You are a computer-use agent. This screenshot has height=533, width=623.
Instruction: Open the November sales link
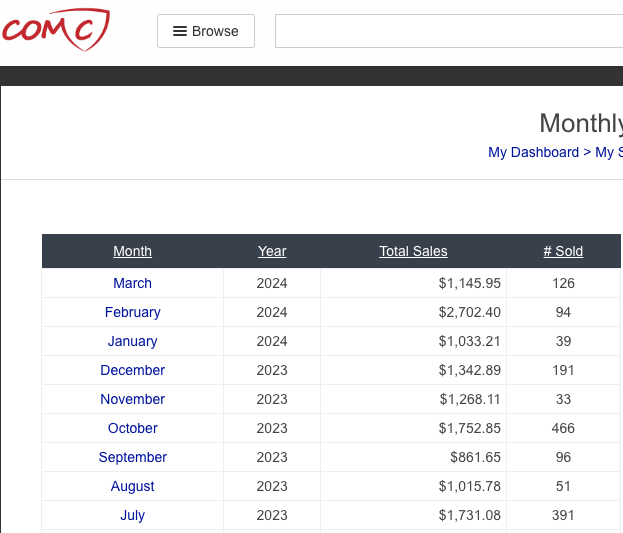(x=132, y=399)
